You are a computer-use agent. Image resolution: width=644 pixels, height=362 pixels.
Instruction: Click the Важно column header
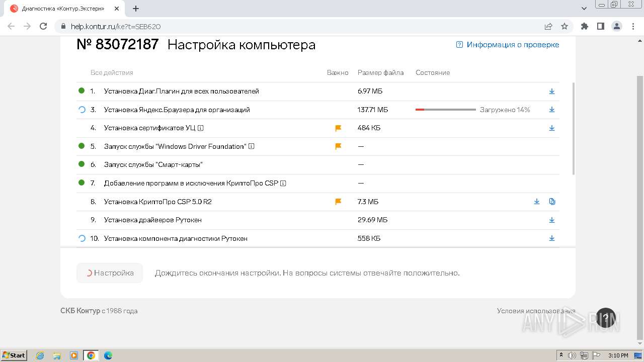click(338, 73)
